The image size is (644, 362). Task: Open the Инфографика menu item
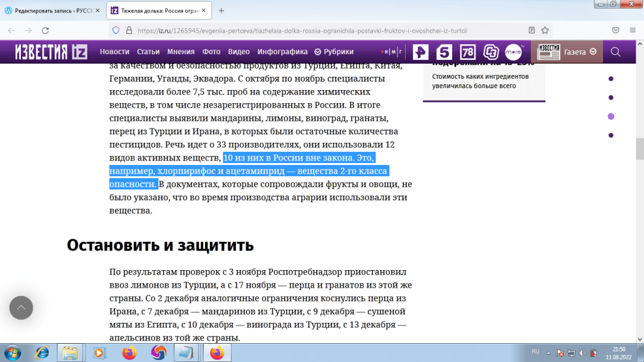pyautogui.click(x=282, y=52)
